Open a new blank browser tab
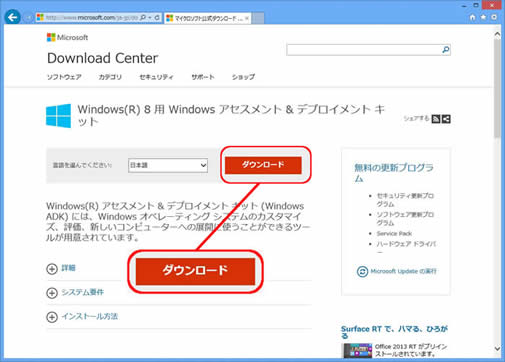This screenshot has height=362, width=505. [258, 18]
